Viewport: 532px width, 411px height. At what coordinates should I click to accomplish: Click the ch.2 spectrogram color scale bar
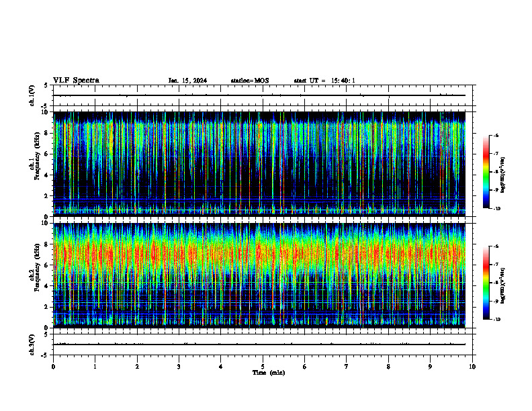486,283
